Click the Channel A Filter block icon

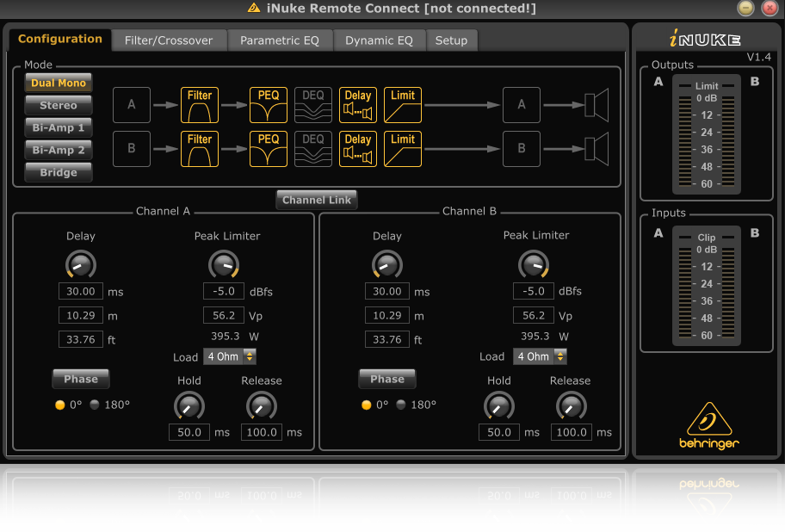click(200, 105)
